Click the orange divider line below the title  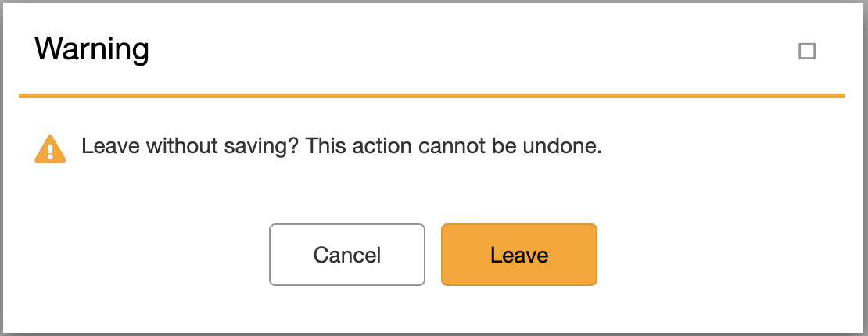432,96
